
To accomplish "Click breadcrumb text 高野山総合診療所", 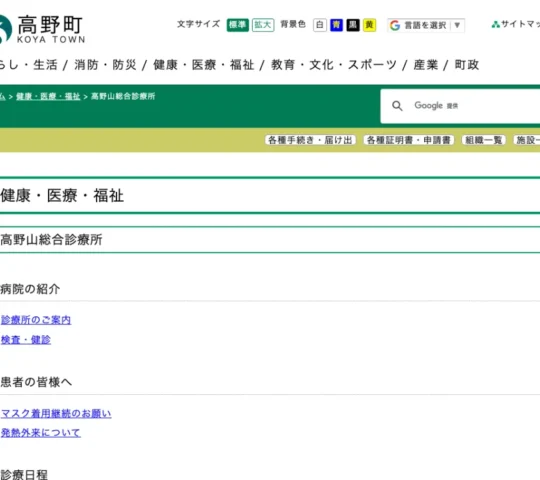I will [123, 96].
